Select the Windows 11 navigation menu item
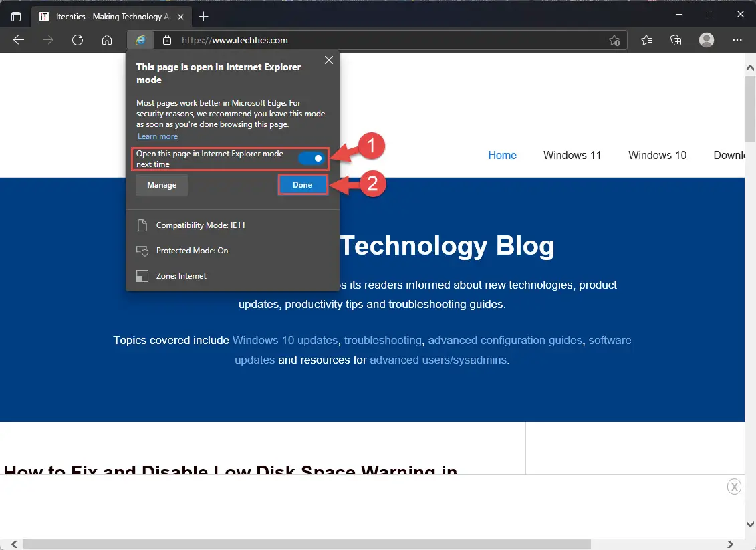 (x=572, y=155)
